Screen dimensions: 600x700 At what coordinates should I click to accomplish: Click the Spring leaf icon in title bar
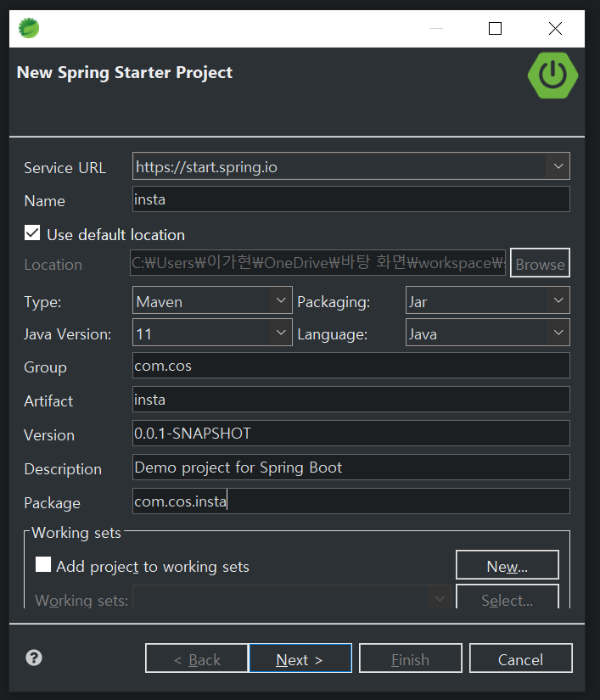(29, 28)
